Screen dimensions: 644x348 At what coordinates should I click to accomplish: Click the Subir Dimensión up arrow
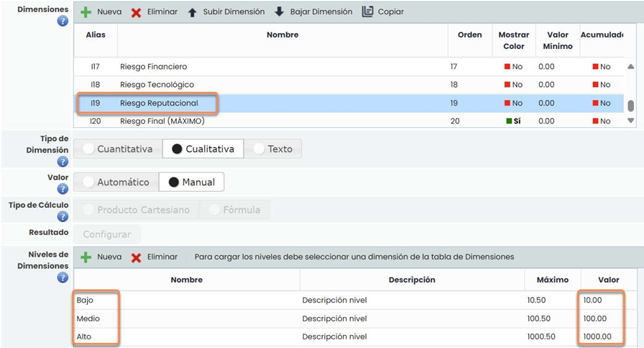tap(192, 12)
